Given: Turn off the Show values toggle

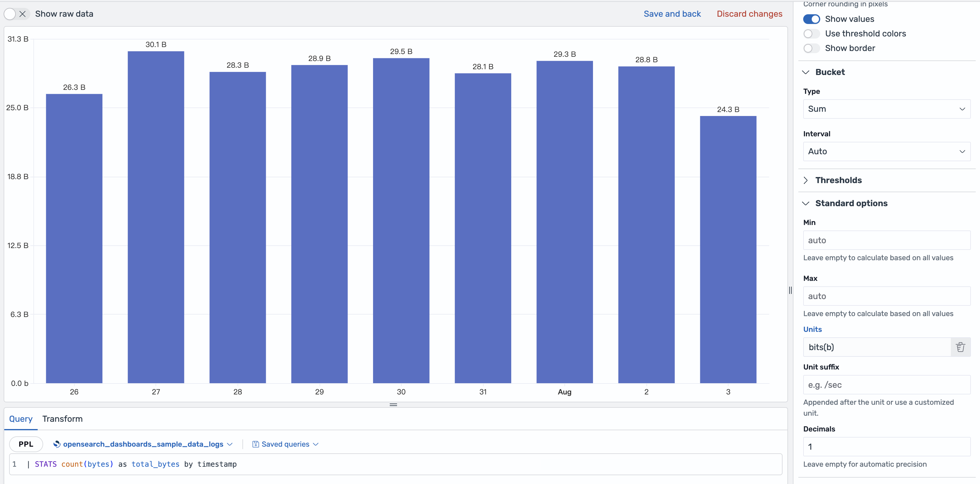Looking at the screenshot, I should tap(811, 19).
